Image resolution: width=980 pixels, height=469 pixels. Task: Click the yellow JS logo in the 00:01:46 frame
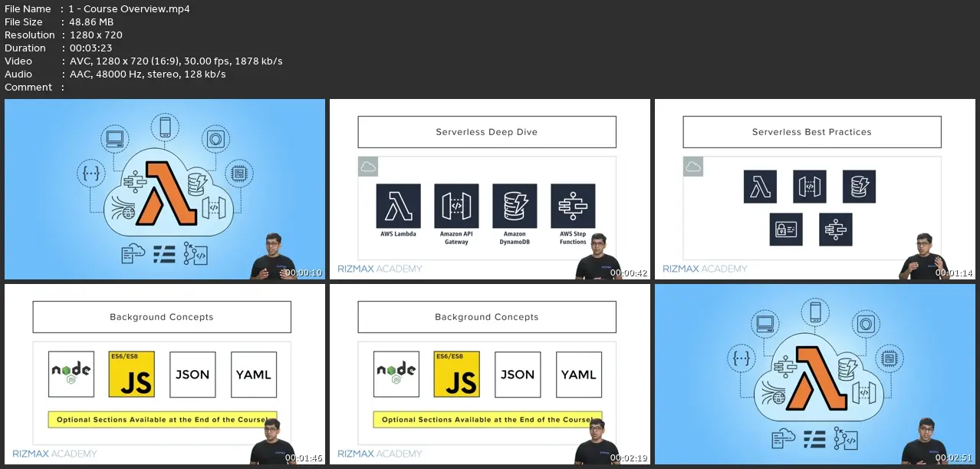pyautogui.click(x=132, y=374)
